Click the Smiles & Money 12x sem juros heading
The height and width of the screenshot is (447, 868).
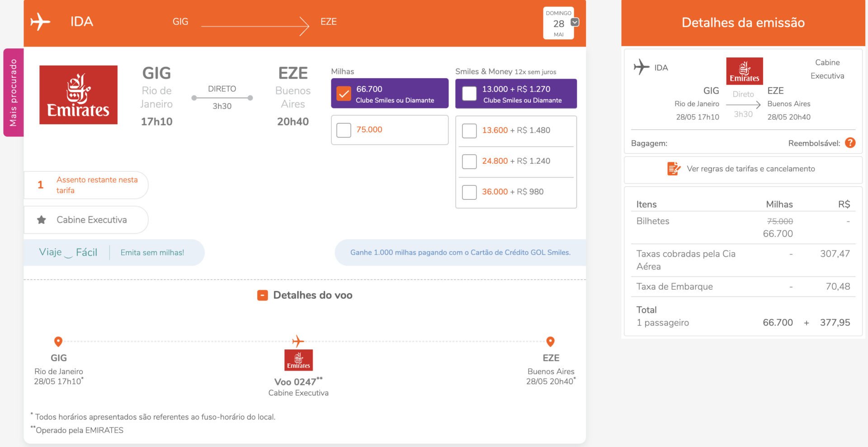(x=505, y=71)
